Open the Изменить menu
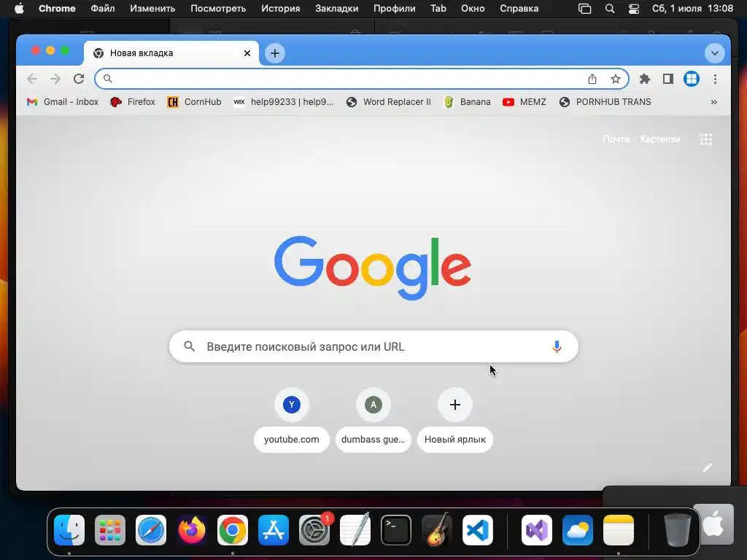 tap(152, 9)
